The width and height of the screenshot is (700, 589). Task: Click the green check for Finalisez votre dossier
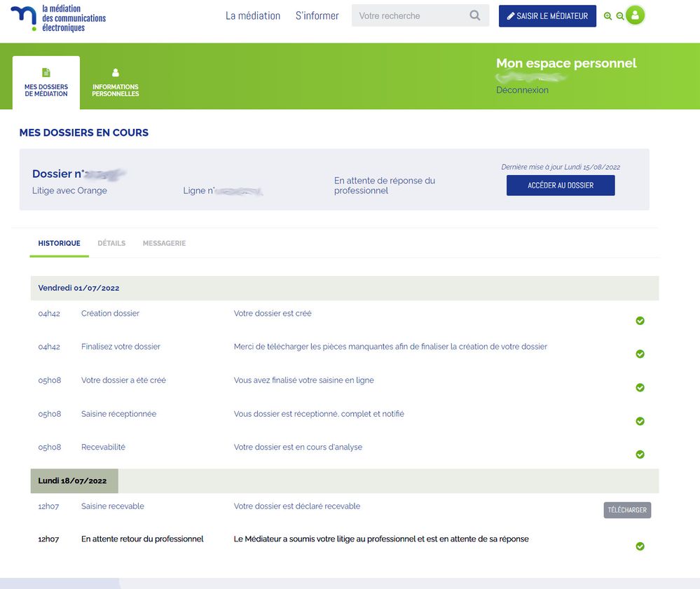click(x=640, y=354)
